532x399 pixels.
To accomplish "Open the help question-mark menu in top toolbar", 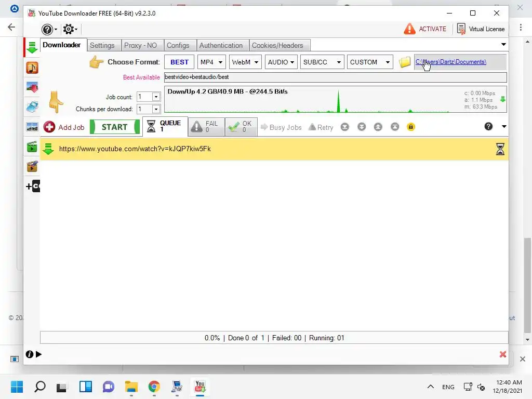I will click(x=49, y=30).
